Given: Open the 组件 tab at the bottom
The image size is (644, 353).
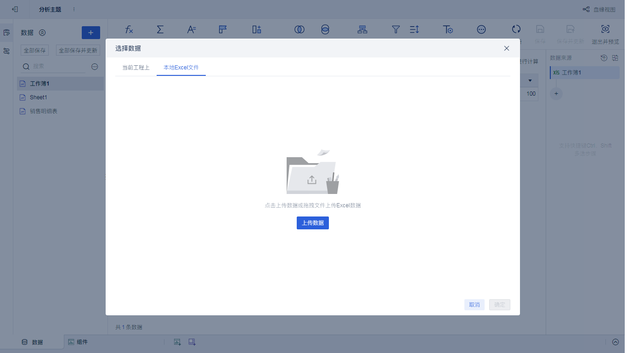Looking at the screenshot, I should pos(78,342).
